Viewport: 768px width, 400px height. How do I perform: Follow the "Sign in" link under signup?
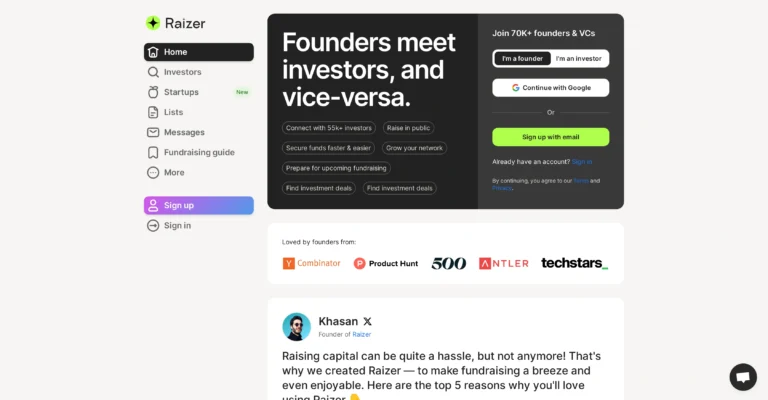coord(582,161)
